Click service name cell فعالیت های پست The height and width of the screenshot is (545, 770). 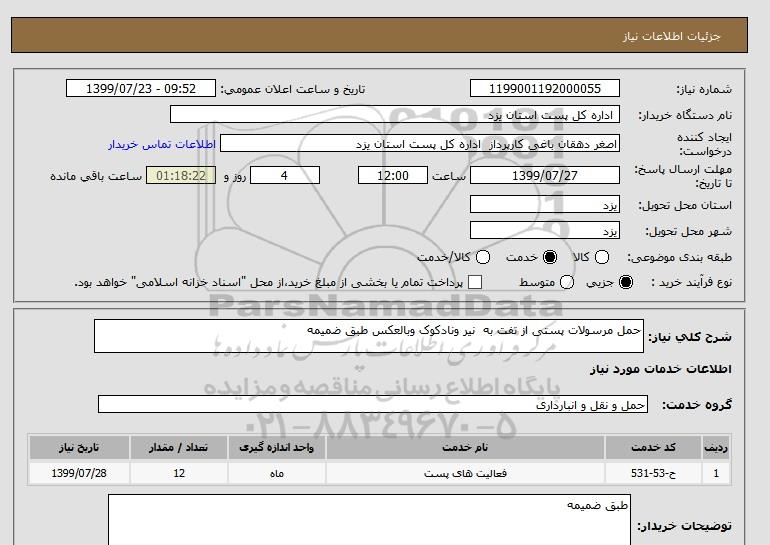pos(465,473)
